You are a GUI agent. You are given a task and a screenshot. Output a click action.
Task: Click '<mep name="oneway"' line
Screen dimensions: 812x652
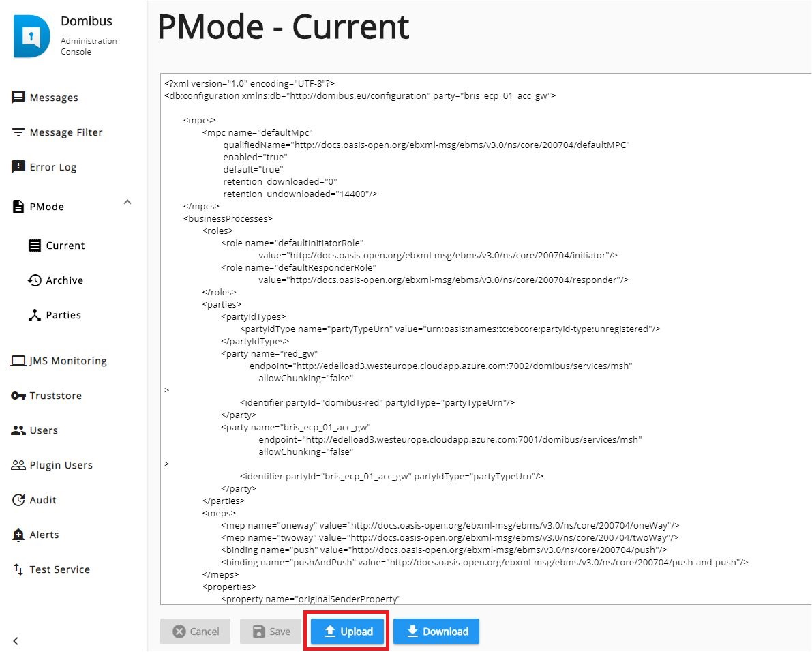click(x=450, y=526)
